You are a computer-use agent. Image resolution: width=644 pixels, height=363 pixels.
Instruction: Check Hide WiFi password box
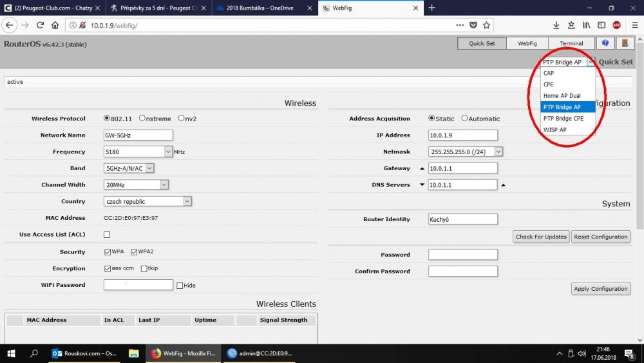click(x=180, y=285)
